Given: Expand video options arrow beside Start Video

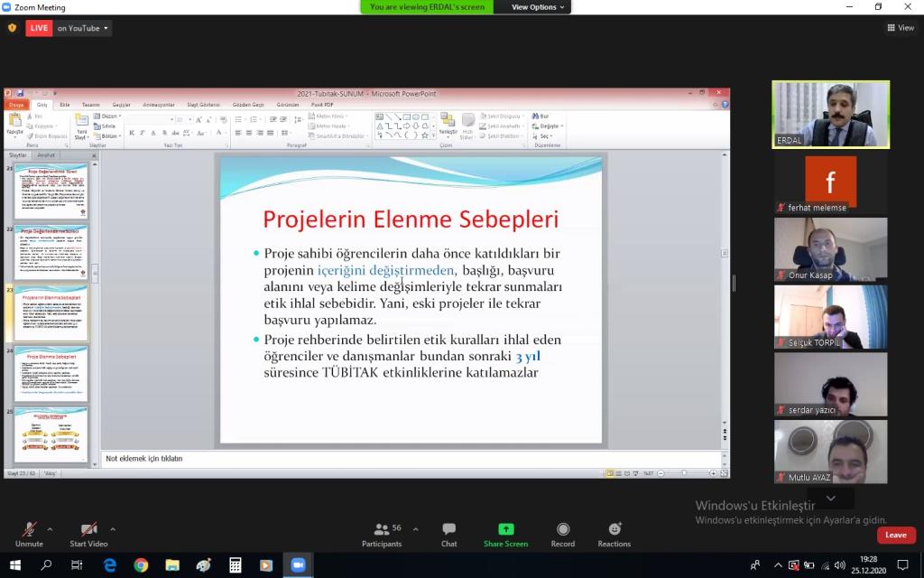Looking at the screenshot, I should 113,529.
